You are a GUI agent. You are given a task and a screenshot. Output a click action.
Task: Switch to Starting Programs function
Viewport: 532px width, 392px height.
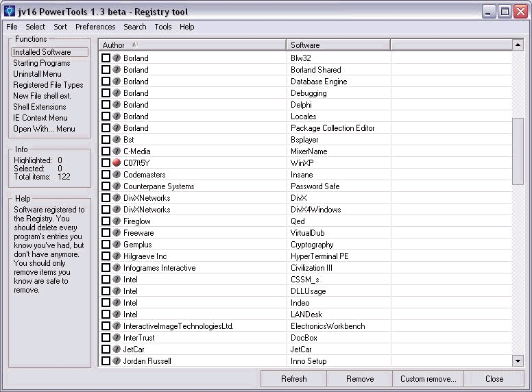pyautogui.click(x=42, y=63)
